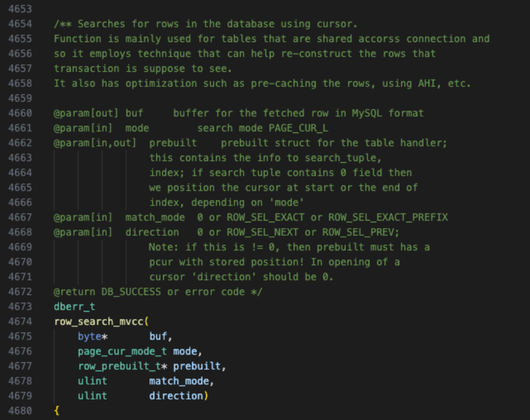Screen dimensions: 530x420
Task: Click the @param[in,out] tag
Action: click(x=95, y=143)
